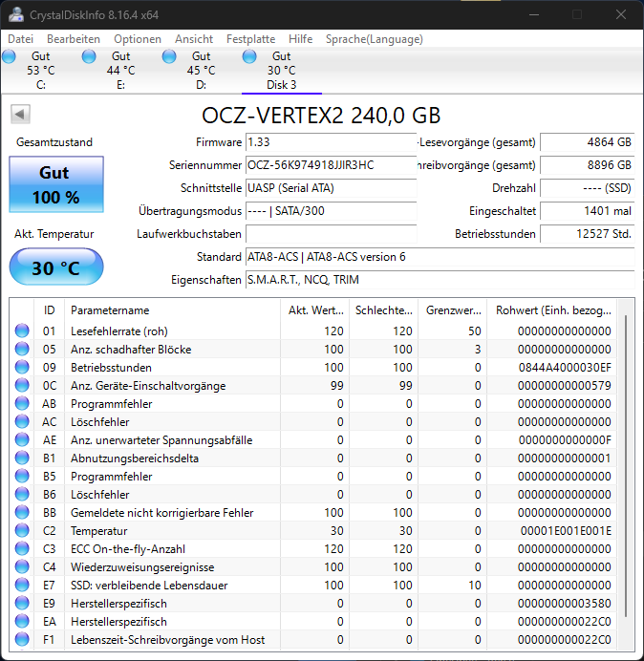
Task: Open the Festplatte menu
Action: coord(250,39)
